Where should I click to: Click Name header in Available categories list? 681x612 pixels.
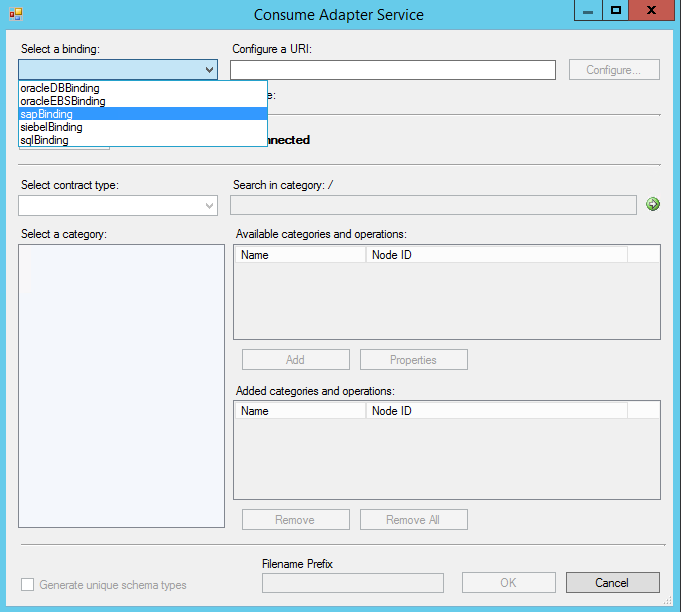(x=300, y=255)
